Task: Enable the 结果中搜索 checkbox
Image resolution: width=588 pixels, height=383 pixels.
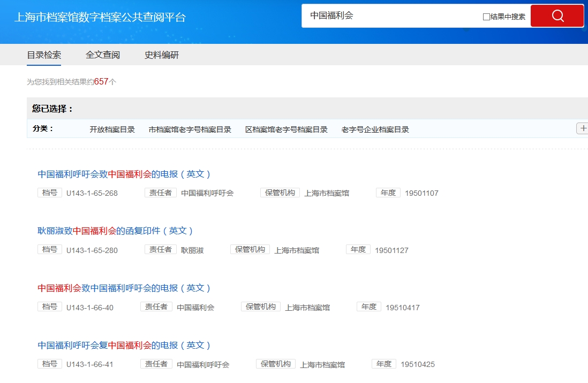Action: coord(486,17)
